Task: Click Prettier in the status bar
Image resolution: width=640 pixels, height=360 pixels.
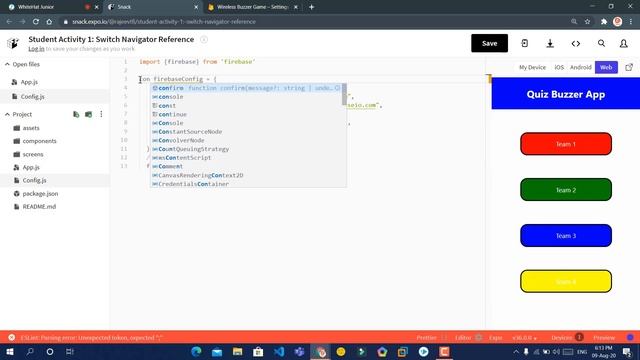Action: [x=426, y=338]
